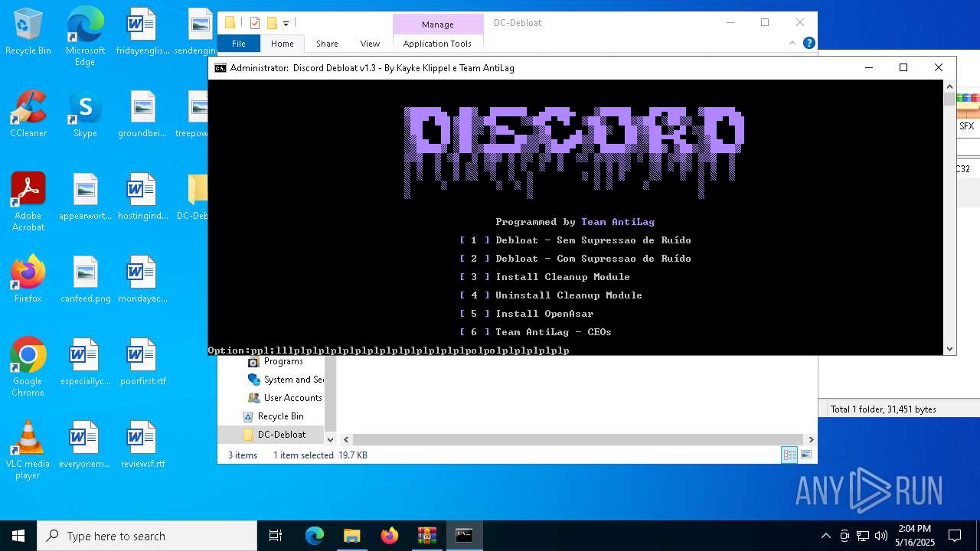This screenshot has height=551, width=980.
Task: Open the volume control in tray
Action: (x=880, y=536)
